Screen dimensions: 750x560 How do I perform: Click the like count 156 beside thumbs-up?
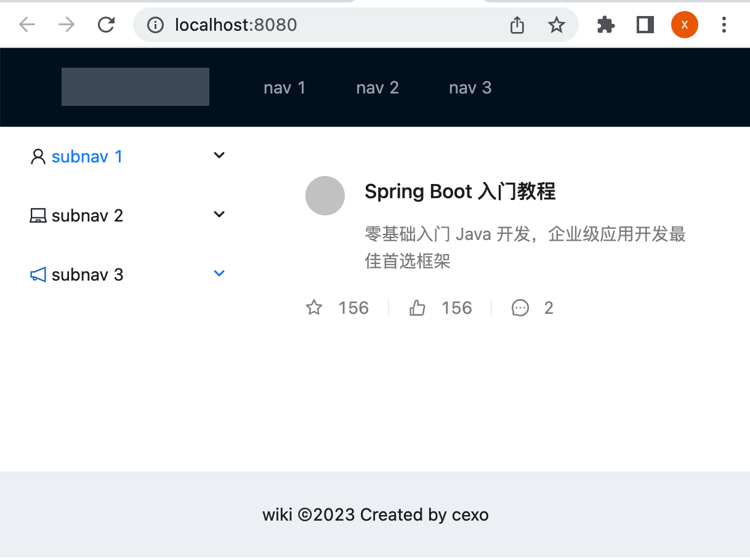pyautogui.click(x=457, y=308)
